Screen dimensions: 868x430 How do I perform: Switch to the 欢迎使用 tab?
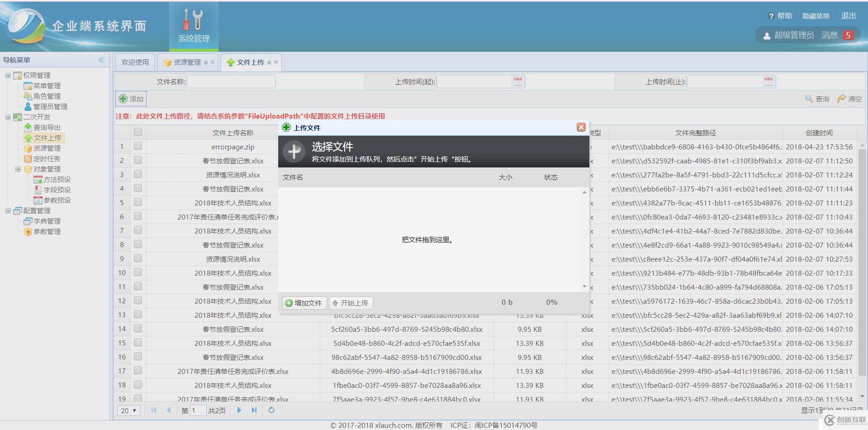134,62
